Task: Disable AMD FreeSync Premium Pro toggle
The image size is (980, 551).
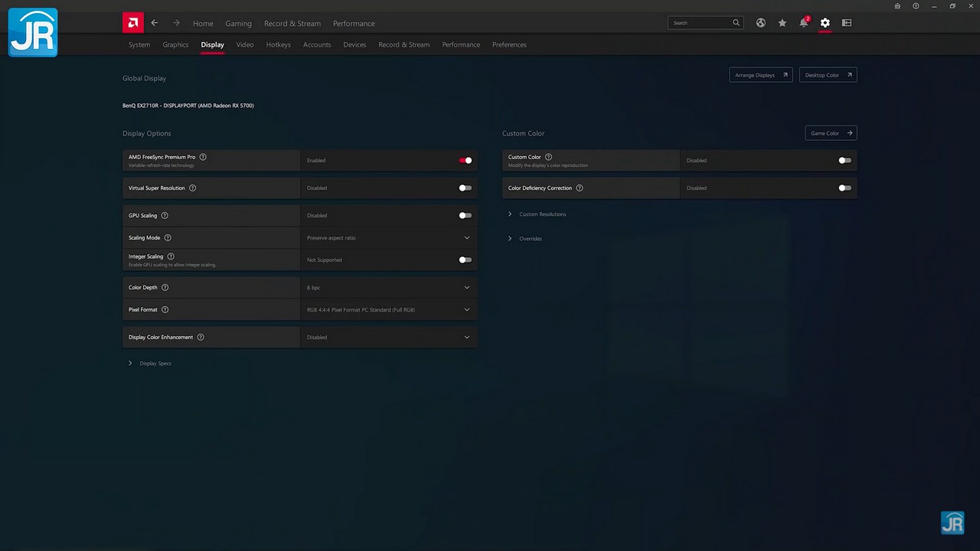Action: pyautogui.click(x=465, y=161)
